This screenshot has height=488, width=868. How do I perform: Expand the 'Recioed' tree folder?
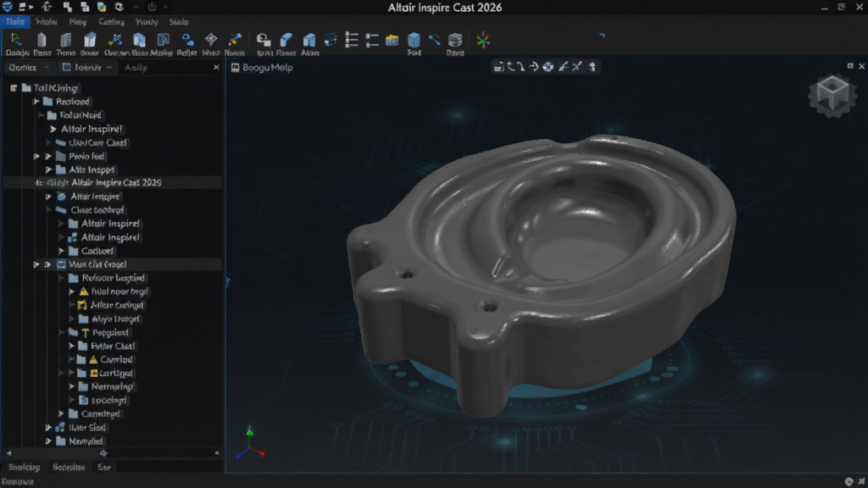(36, 102)
